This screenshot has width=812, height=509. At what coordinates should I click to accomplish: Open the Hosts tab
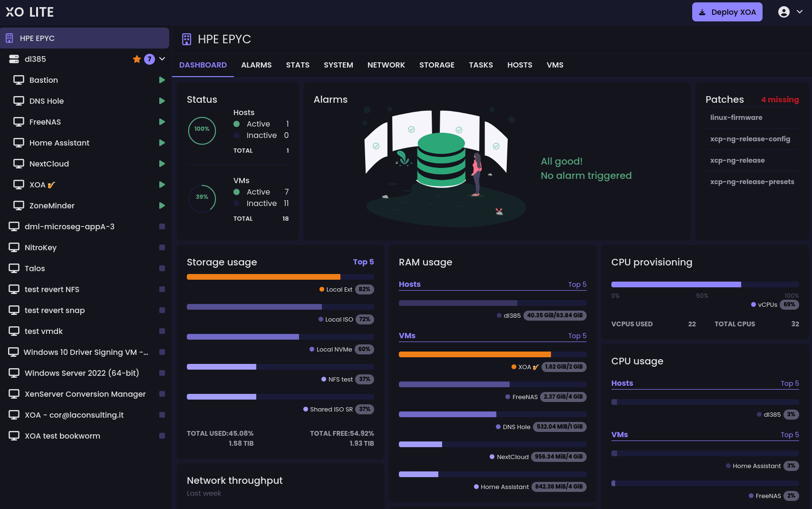[520, 65]
